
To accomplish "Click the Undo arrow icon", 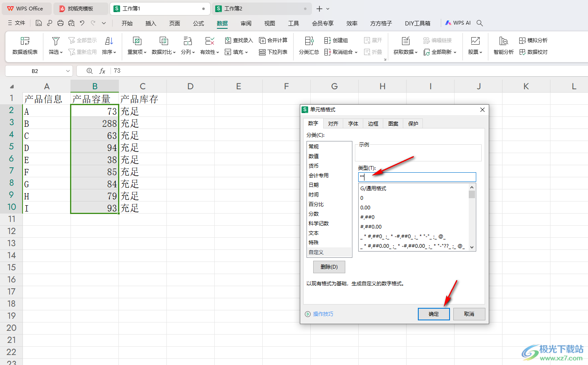I will coord(82,23).
